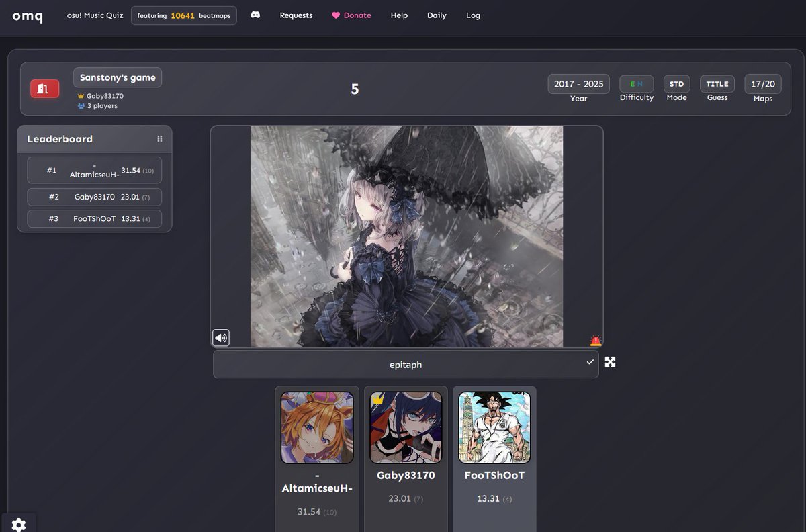The height and width of the screenshot is (532, 806).
Task: Click Gaby83170 score 23.01 in card
Action: coord(406,499)
